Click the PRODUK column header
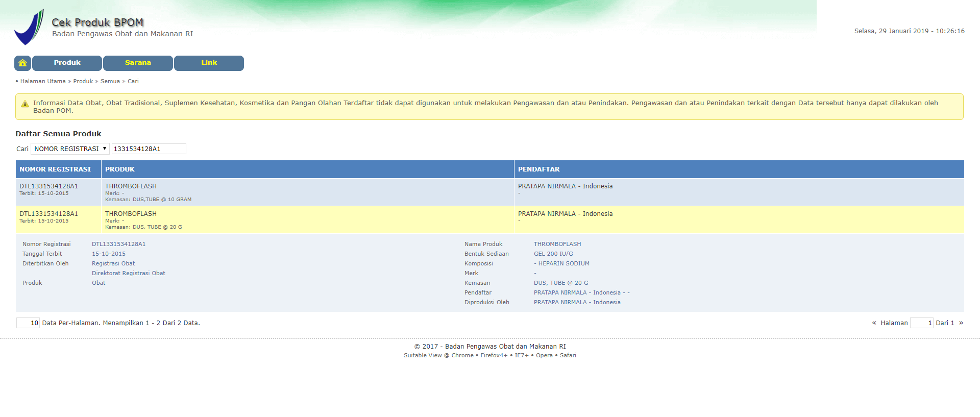 [308, 169]
